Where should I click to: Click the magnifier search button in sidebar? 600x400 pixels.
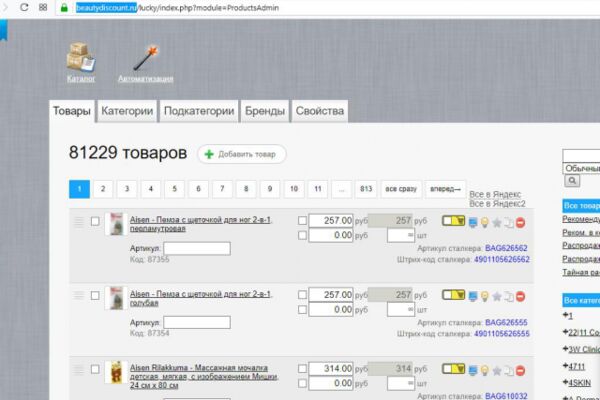[x=572, y=181]
